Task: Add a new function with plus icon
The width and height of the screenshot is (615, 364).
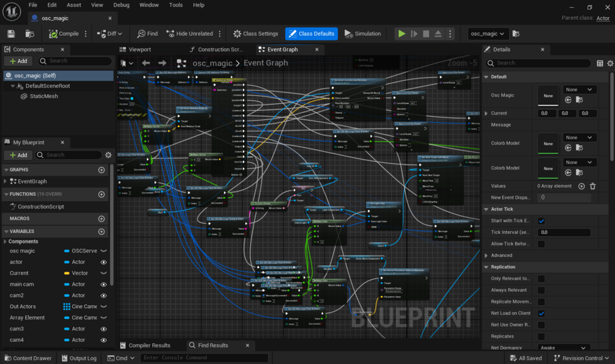Action: click(x=101, y=194)
